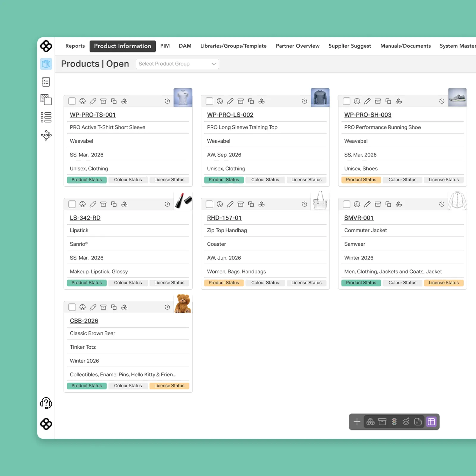Viewport: 476px width, 476px height.
Task: Open the Manuals/Documents tab
Action: click(x=405, y=46)
